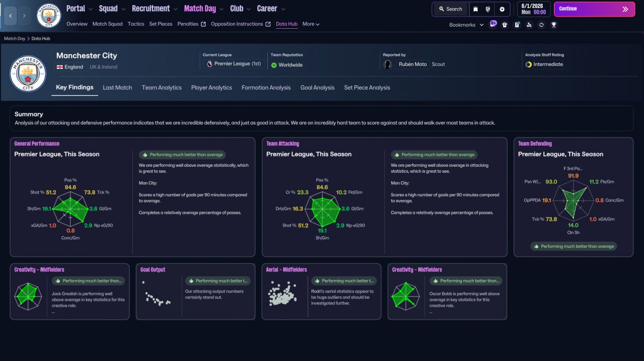
Task: Open the circular arrows transfer shortcut icon
Action: [541, 25]
